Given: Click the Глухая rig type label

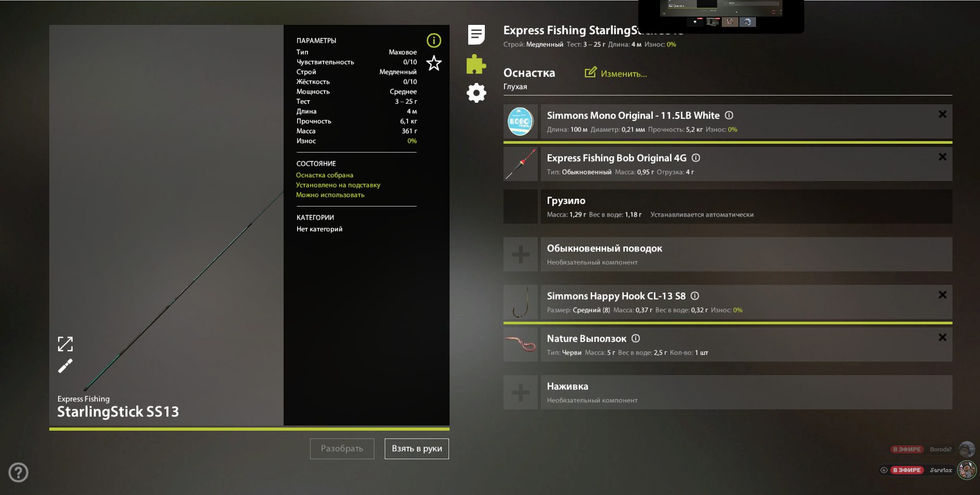Looking at the screenshot, I should pos(515,87).
